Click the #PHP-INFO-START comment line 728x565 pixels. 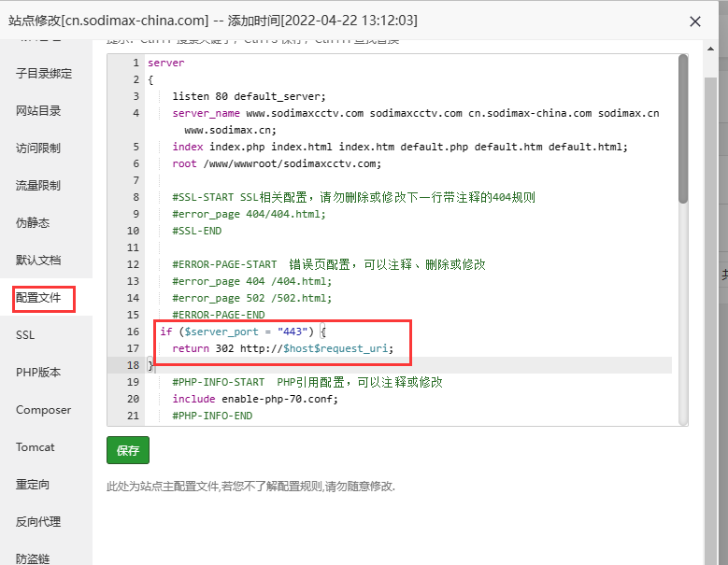pos(307,382)
